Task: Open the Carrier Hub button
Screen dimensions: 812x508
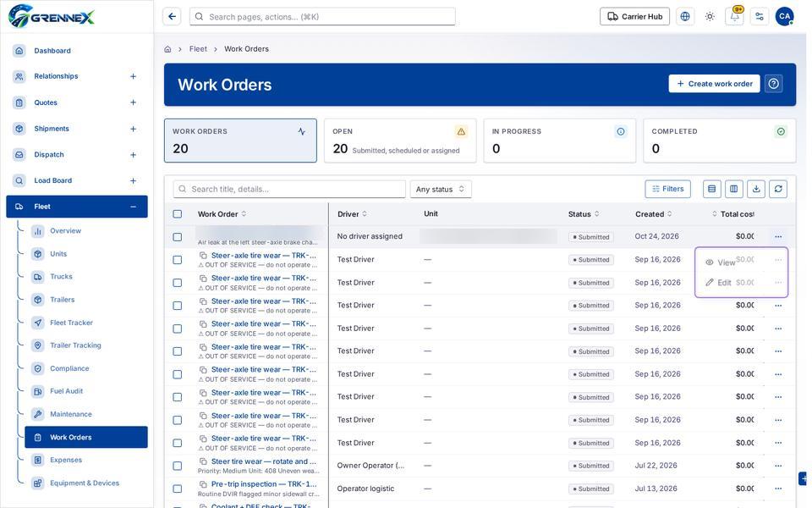Action: pos(634,17)
